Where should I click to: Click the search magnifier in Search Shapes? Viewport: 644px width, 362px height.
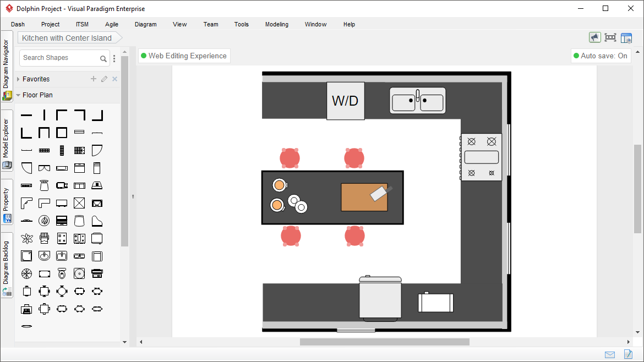(103, 59)
